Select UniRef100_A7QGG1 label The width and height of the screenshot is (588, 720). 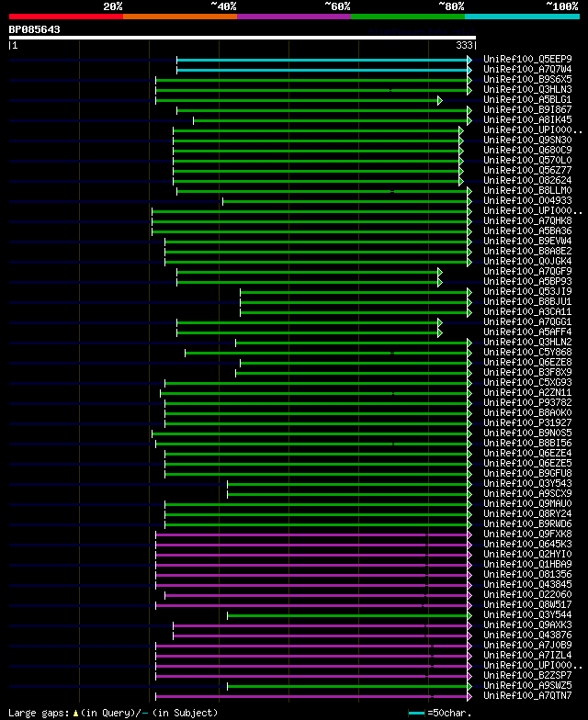click(527, 321)
